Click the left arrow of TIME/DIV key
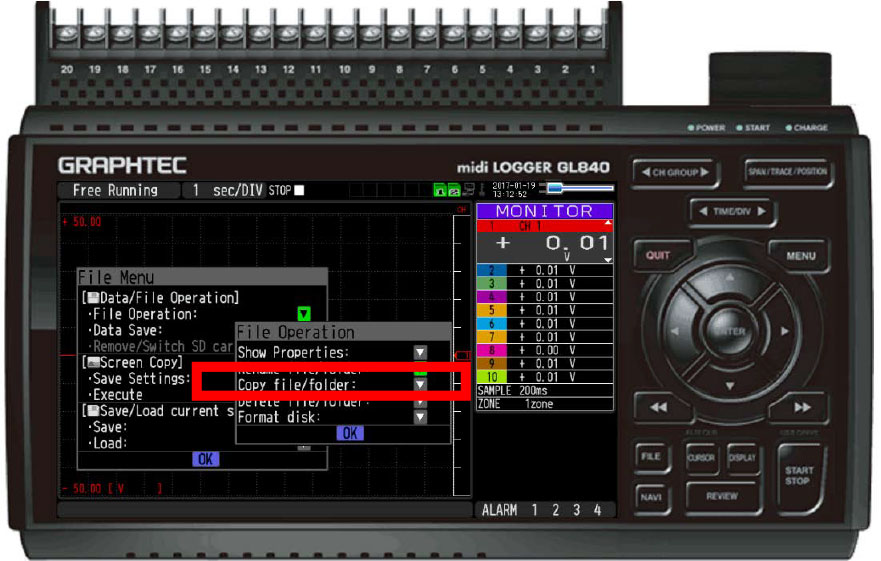881x561 pixels. (x=703, y=211)
